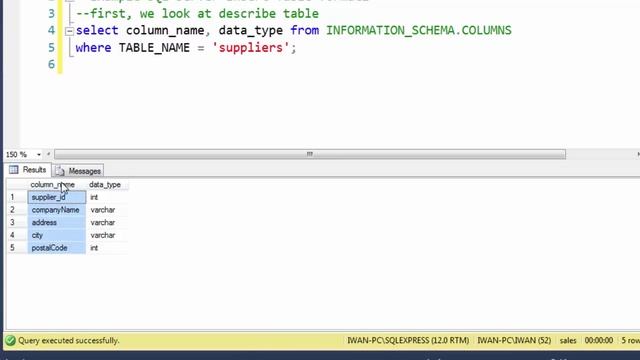
Task: Click the select keyword on line 4
Action: point(97,31)
